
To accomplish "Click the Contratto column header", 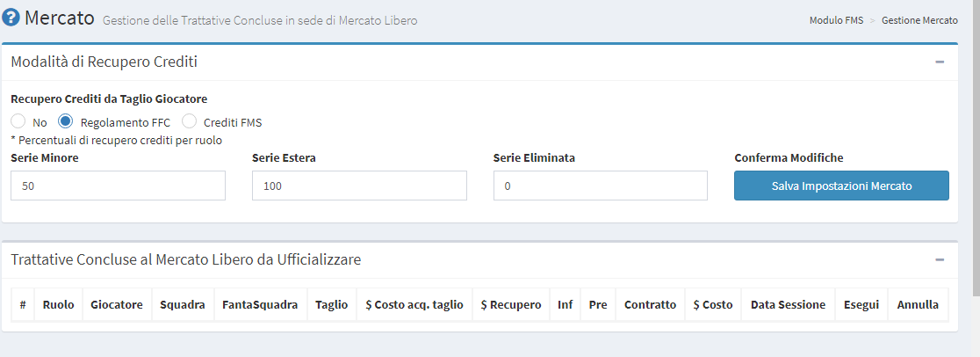I will point(650,305).
